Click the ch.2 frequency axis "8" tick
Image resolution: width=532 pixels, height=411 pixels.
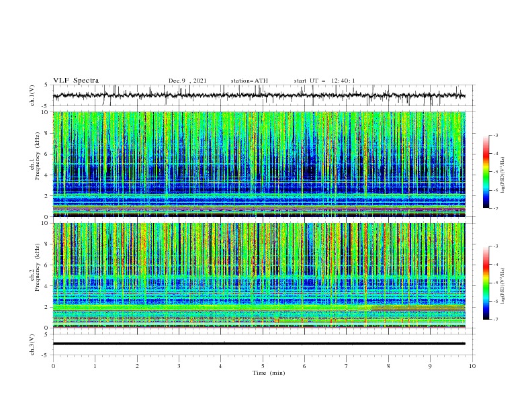pos(47,244)
